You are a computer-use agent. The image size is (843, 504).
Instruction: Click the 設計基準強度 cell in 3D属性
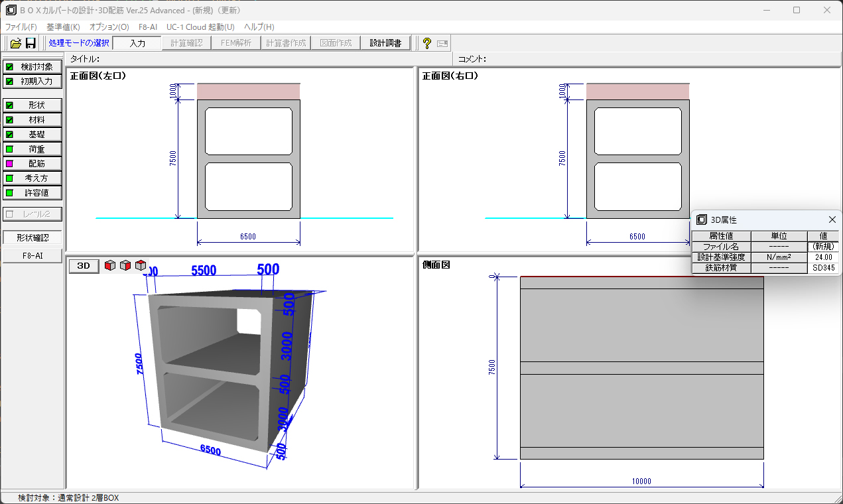coord(721,257)
